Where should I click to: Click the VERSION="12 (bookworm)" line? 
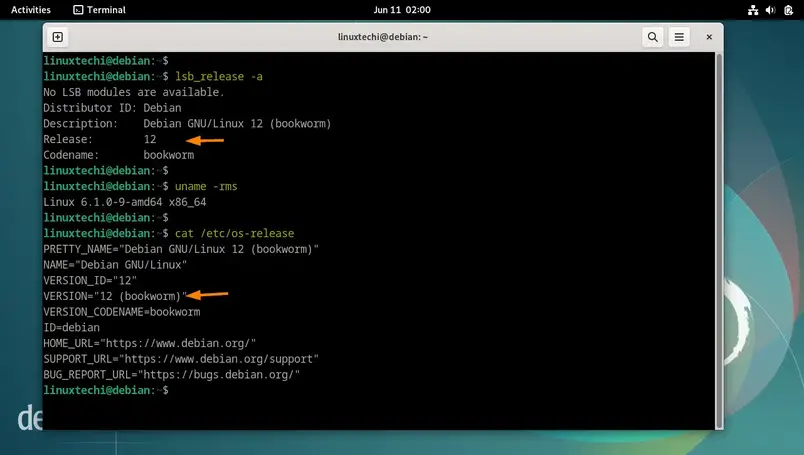click(115, 296)
